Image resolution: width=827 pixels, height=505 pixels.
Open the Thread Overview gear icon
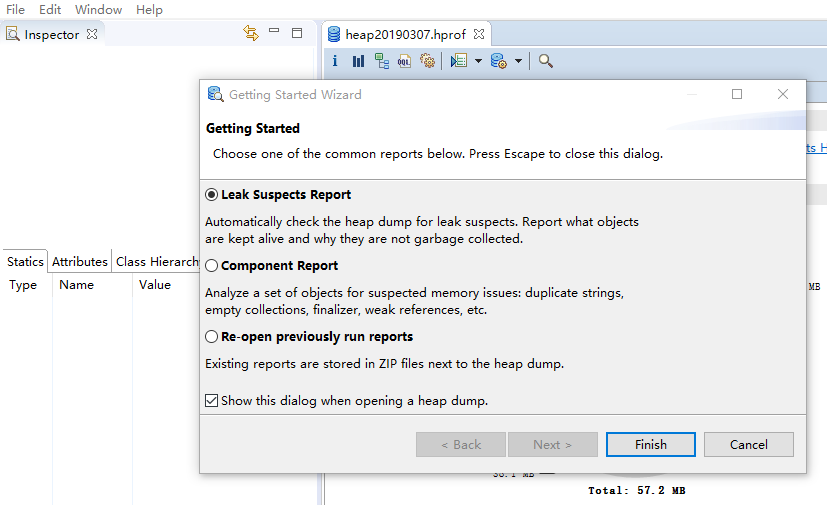427,61
